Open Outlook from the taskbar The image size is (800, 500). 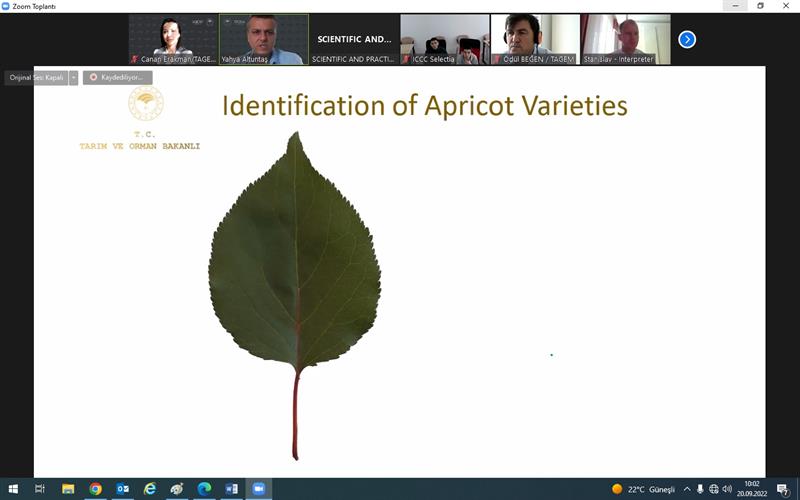click(x=123, y=489)
